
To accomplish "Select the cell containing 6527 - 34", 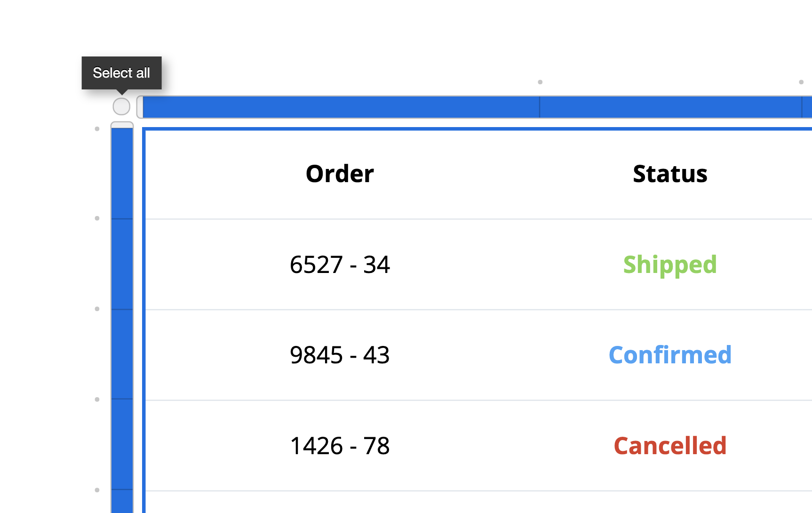I will (340, 265).
